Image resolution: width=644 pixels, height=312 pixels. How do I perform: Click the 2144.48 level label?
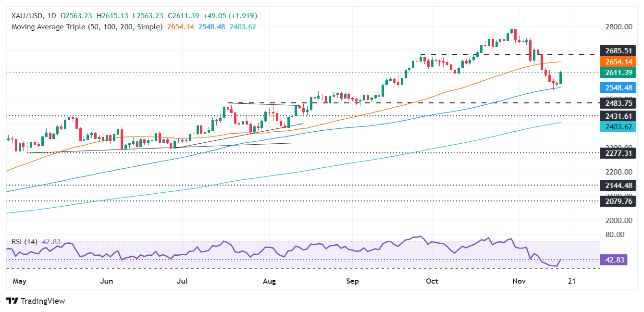click(x=619, y=186)
